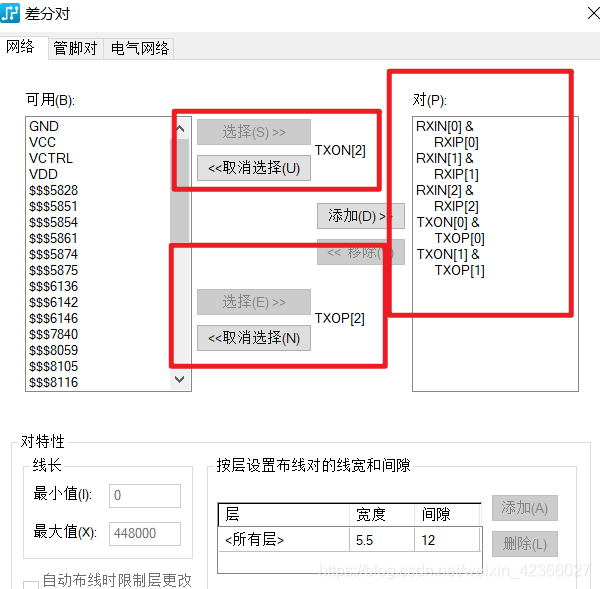Select net $$$6146

[54, 318]
